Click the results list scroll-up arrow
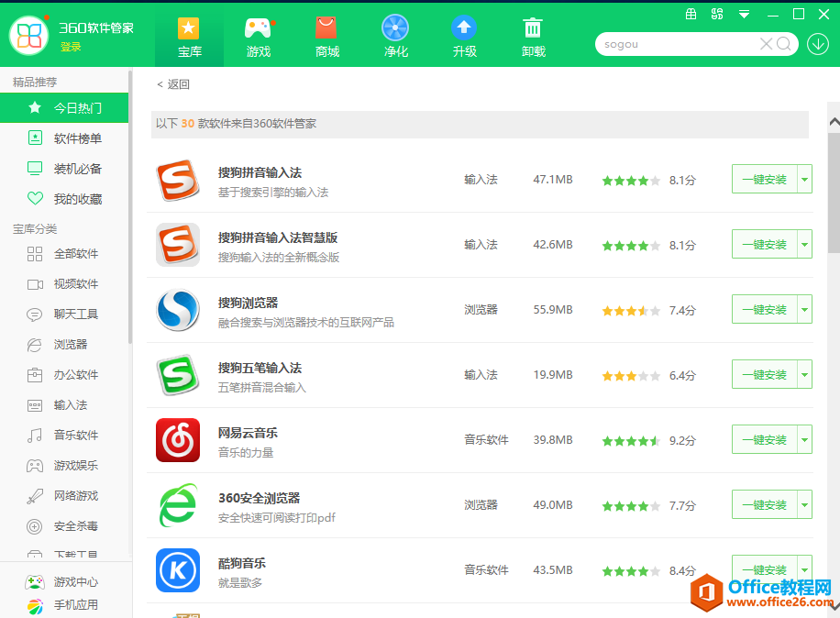Screen dimensions: 840x618 [834, 122]
